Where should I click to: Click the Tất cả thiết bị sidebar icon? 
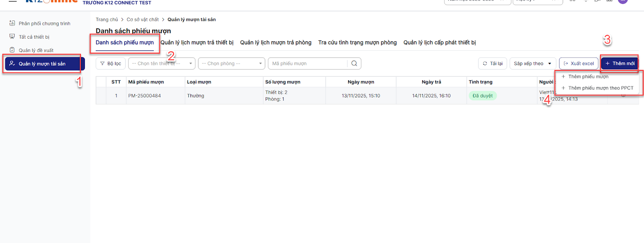click(x=12, y=37)
